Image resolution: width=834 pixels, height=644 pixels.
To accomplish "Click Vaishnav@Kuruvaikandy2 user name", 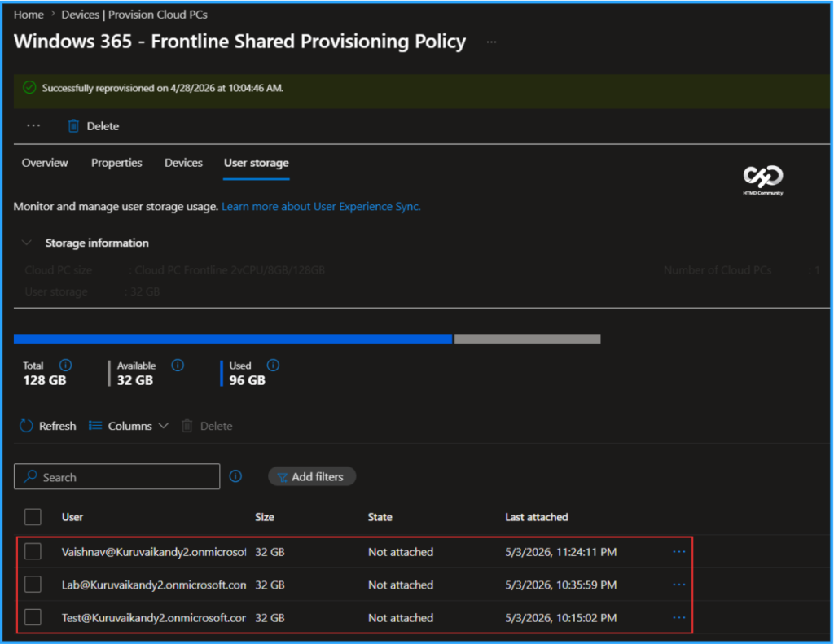I will tap(154, 552).
